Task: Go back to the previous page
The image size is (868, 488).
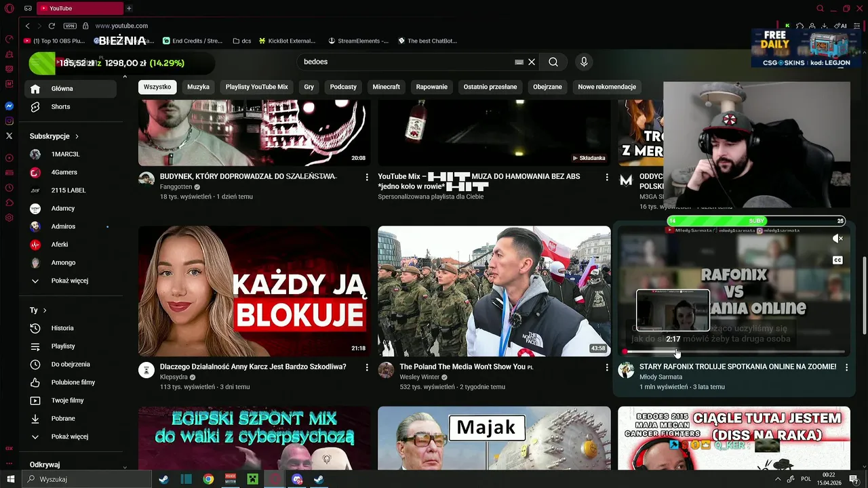Action: (x=27, y=26)
